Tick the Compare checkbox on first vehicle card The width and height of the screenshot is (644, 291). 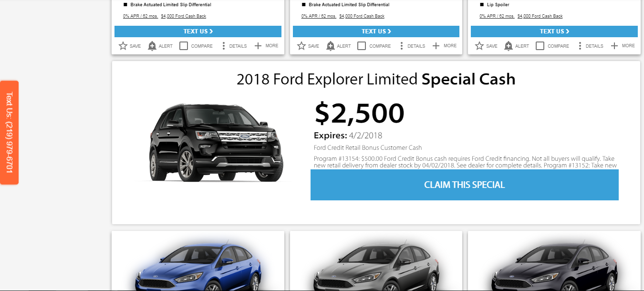point(184,46)
